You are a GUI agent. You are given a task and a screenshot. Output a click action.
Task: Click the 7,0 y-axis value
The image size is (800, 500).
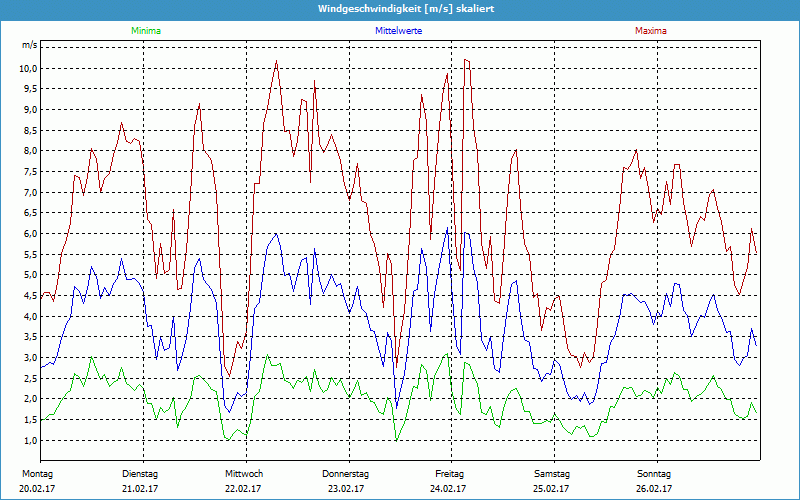click(30, 192)
